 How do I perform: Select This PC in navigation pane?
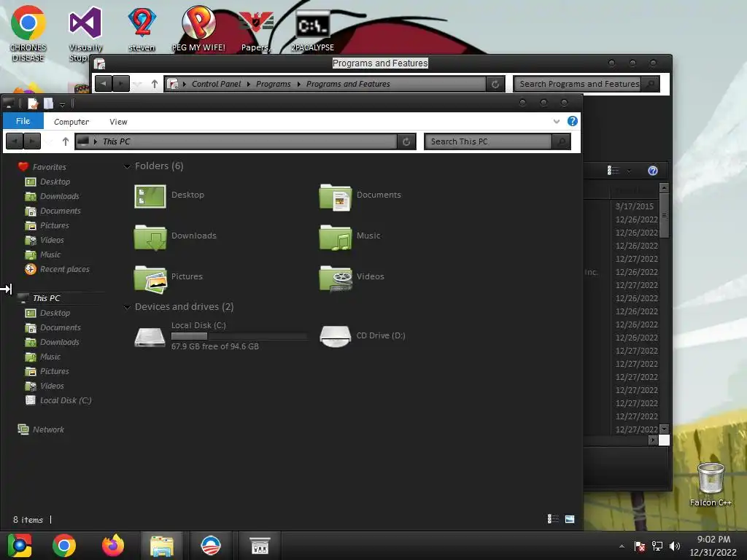[46, 298]
